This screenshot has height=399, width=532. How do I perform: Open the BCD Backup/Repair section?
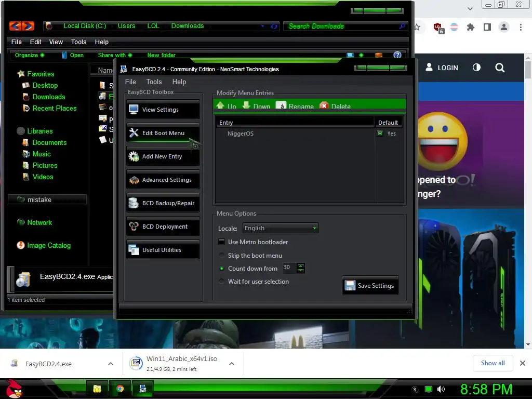pos(163,203)
